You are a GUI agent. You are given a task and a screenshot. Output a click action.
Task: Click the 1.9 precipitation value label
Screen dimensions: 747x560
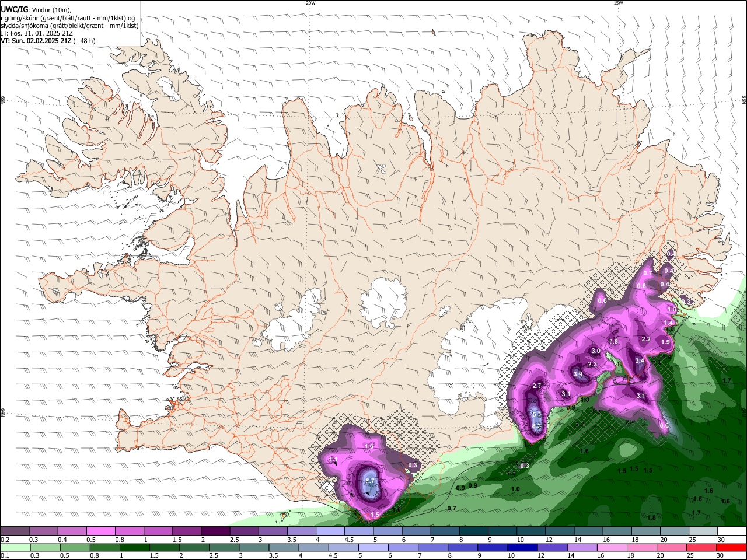665,342
